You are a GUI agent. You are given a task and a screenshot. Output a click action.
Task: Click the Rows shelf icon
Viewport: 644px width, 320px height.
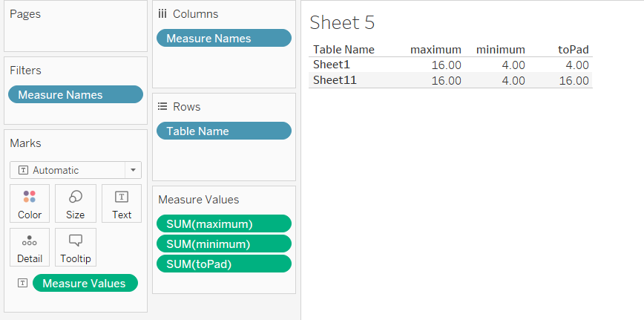click(x=162, y=107)
